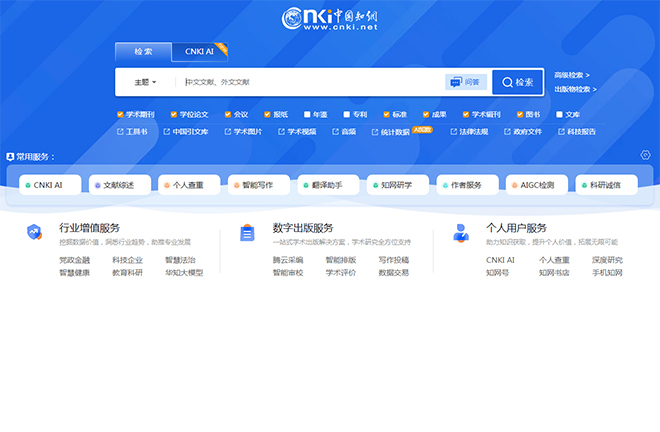This screenshot has width=660, height=432.
Task: Open 工具书 external link icon
Action: (x=120, y=131)
